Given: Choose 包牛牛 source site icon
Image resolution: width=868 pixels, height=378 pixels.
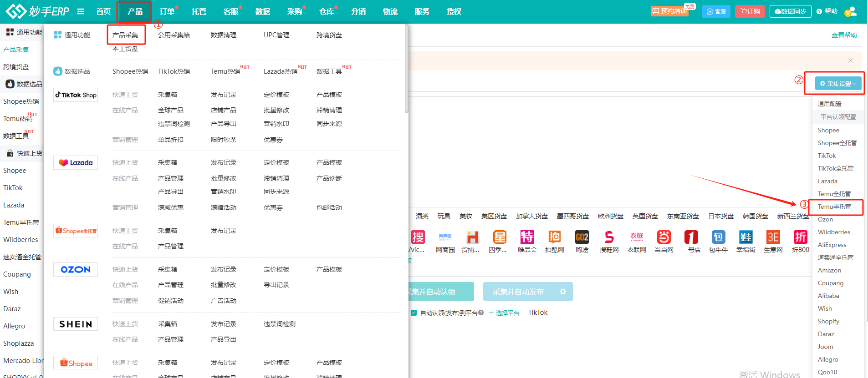Looking at the screenshot, I should (x=718, y=237).
